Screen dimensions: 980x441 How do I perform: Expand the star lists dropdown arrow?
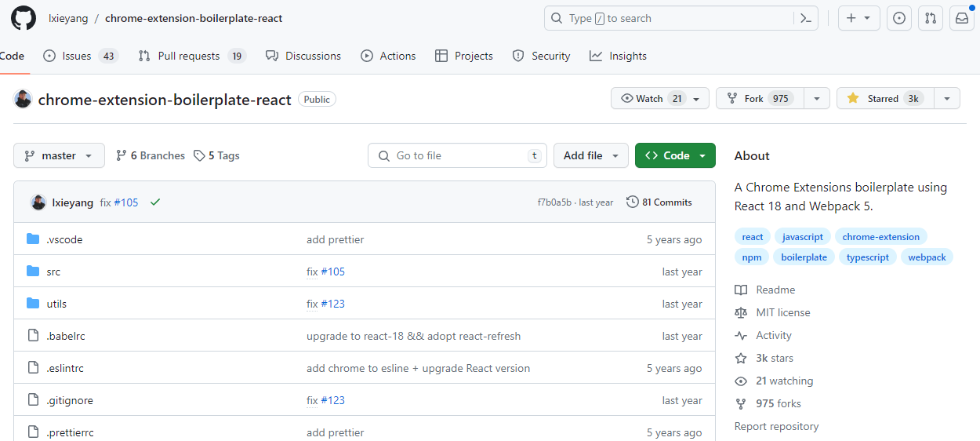click(947, 99)
